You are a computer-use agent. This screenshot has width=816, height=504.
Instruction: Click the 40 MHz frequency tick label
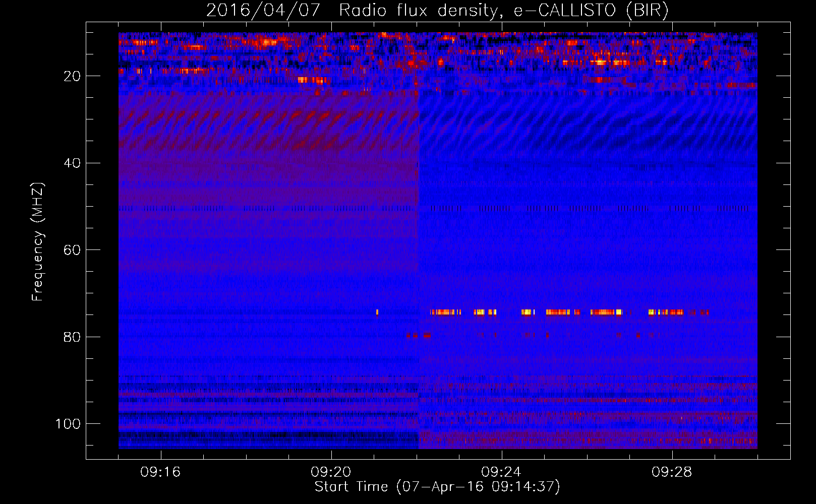72,163
